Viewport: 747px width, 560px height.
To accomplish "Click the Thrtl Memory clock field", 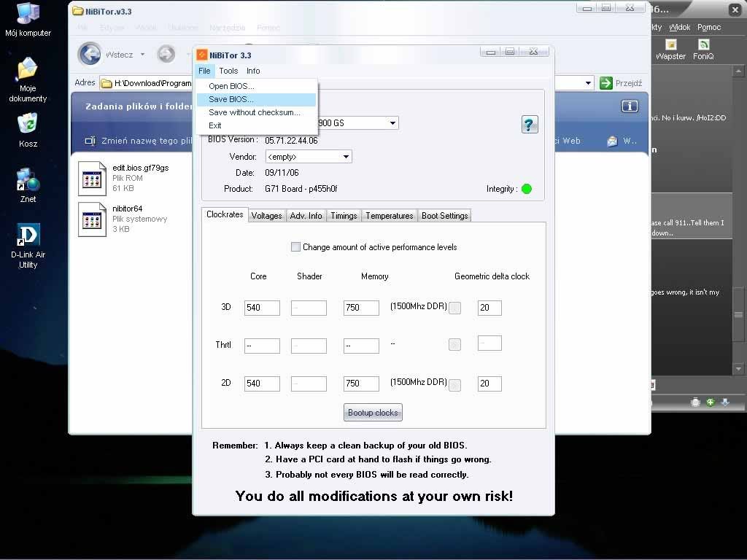I will tap(361, 346).
